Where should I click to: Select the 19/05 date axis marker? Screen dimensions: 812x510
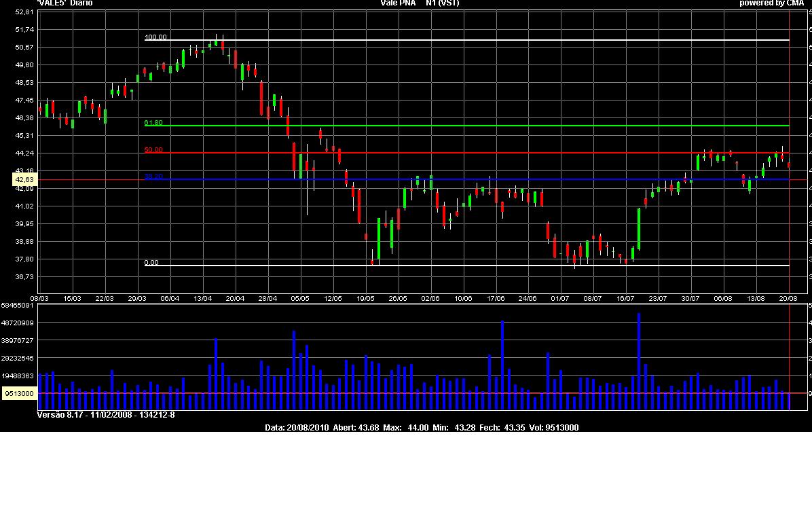[366, 298]
